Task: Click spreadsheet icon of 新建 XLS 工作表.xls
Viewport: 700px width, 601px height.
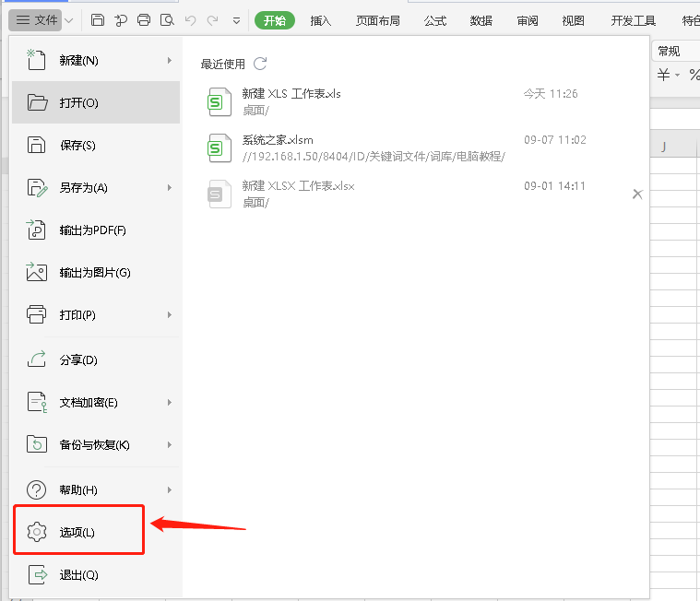Action: pos(219,101)
